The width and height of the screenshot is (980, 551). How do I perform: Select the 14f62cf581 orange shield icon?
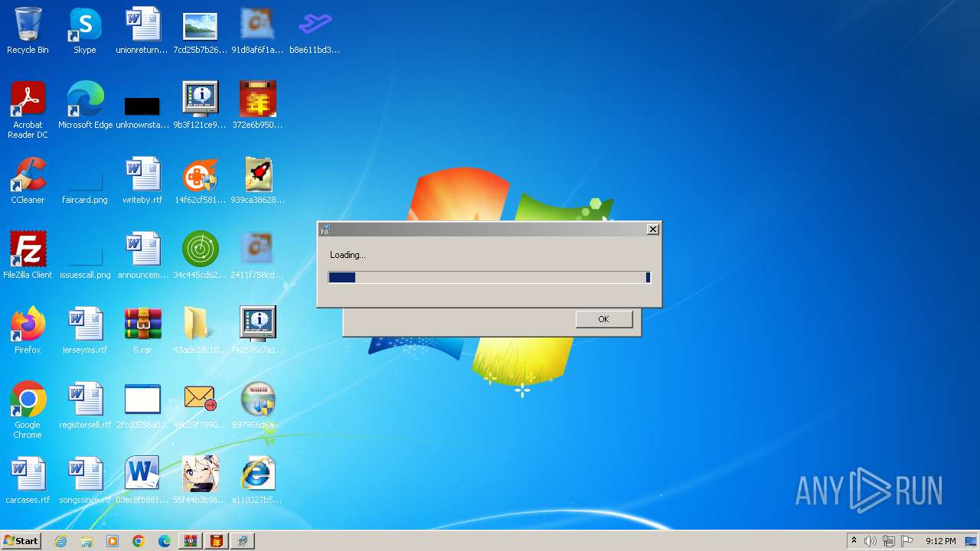coord(200,181)
